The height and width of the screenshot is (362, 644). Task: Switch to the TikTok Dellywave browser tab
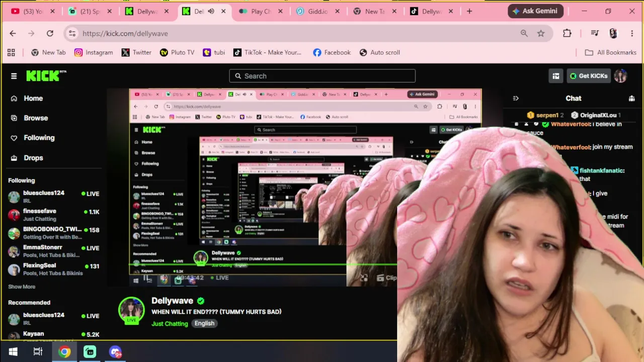coord(432,11)
